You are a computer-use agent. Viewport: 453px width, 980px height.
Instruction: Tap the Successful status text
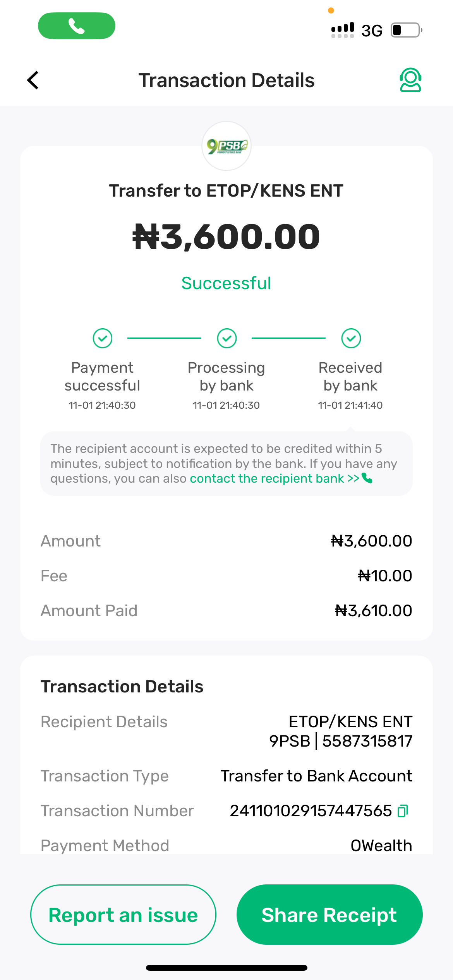coord(226,283)
